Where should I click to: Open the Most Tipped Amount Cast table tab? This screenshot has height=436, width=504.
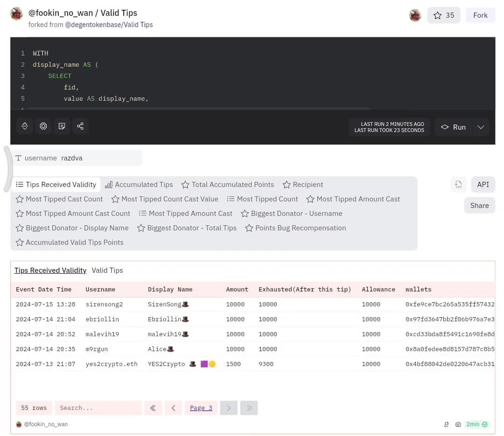[185, 214]
